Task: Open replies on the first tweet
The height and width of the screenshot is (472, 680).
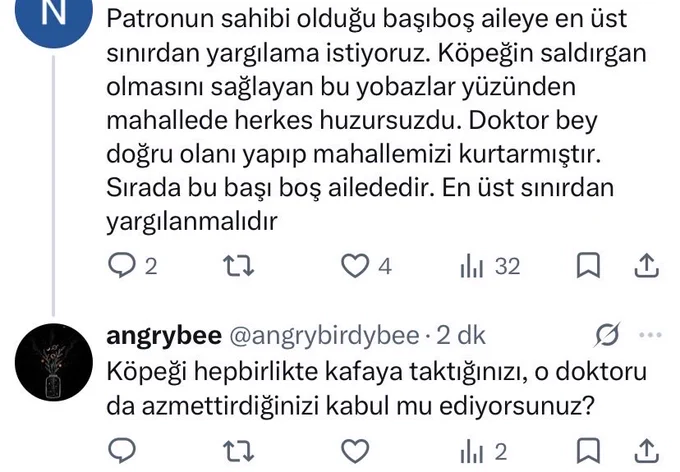Action: coord(132,266)
